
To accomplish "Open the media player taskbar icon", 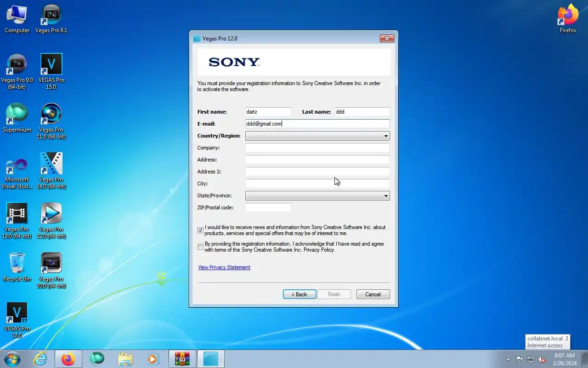I will (x=153, y=359).
